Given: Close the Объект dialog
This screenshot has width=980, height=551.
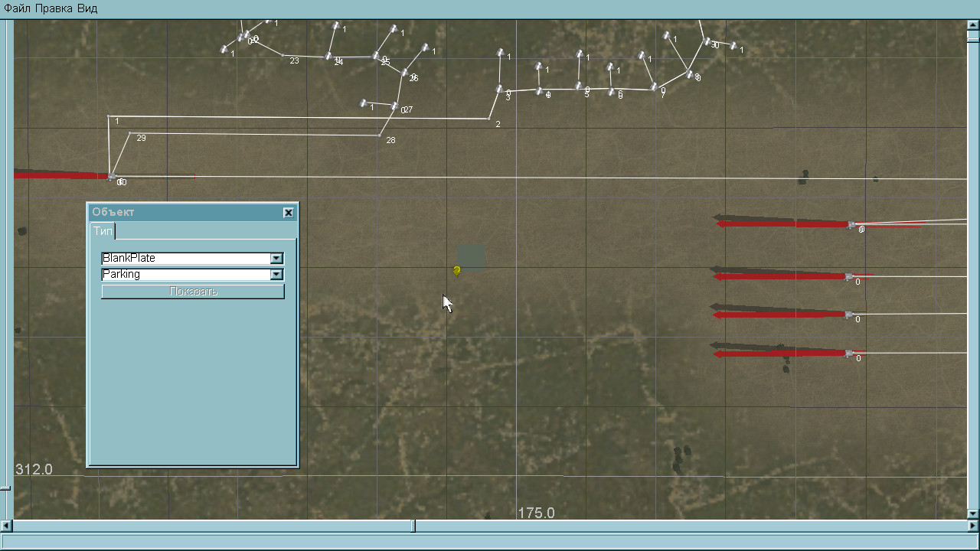Looking at the screenshot, I should [288, 213].
